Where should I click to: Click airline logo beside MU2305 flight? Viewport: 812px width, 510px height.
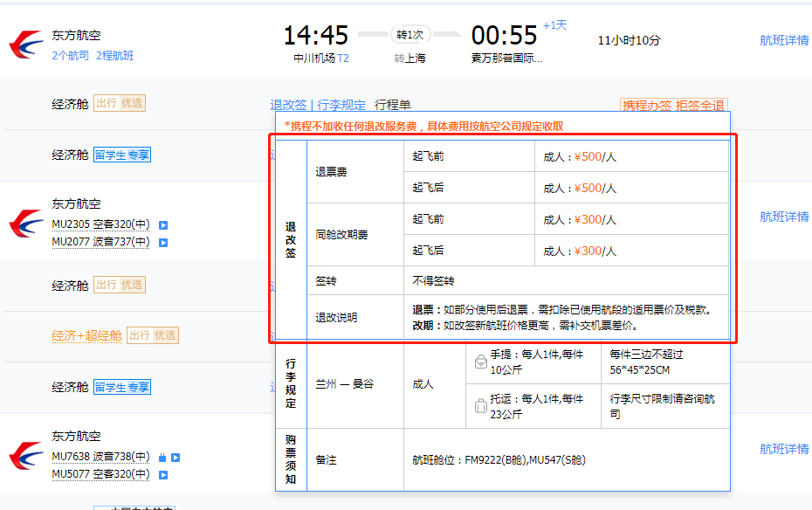[x=26, y=224]
